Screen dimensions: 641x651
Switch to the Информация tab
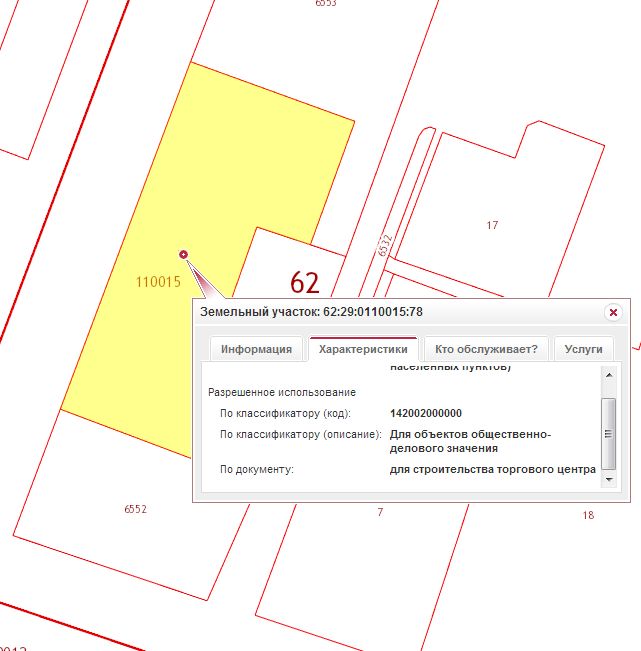[256, 349]
